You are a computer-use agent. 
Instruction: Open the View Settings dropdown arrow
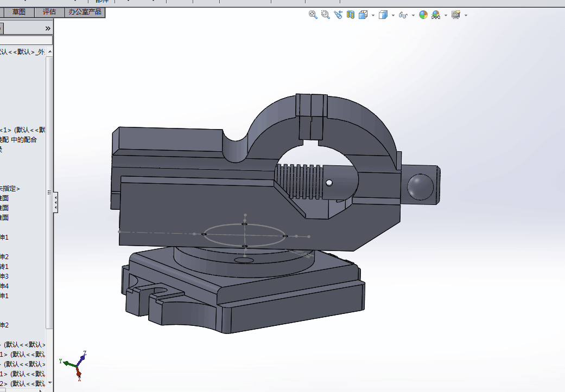(466, 15)
